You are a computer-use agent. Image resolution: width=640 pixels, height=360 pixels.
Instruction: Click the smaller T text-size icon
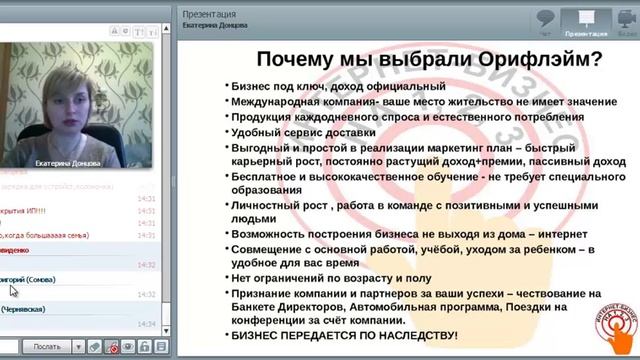pyautogui.click(x=153, y=31)
